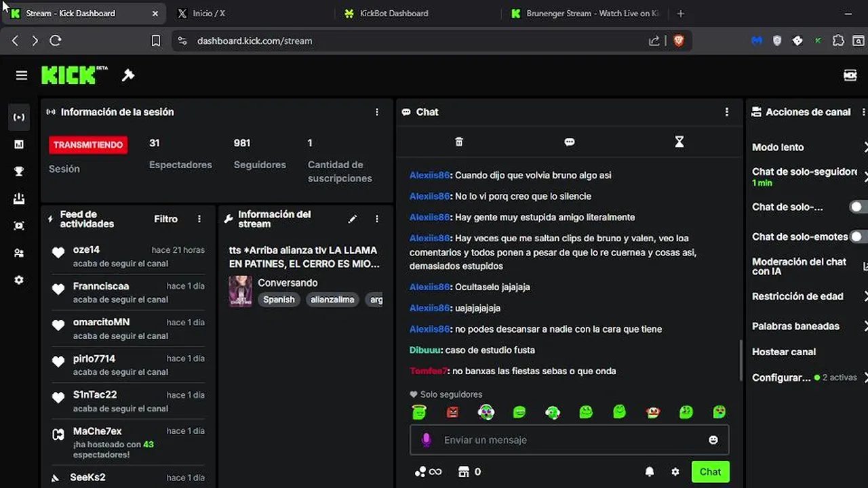Toggle the Chat de solo-emotes switch
868x488 pixels.
(859, 237)
